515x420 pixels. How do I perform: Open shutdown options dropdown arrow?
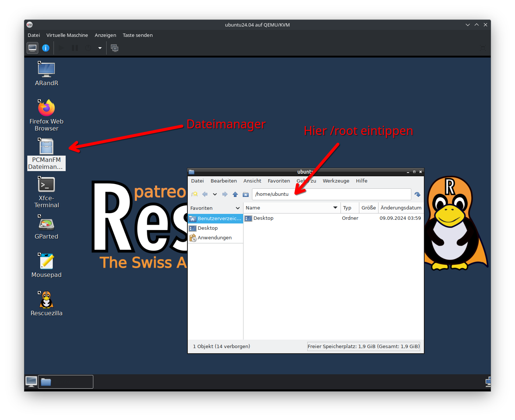(x=100, y=48)
